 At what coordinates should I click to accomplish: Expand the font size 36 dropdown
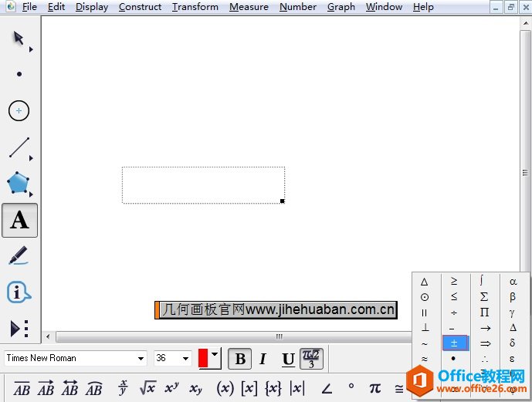186,358
